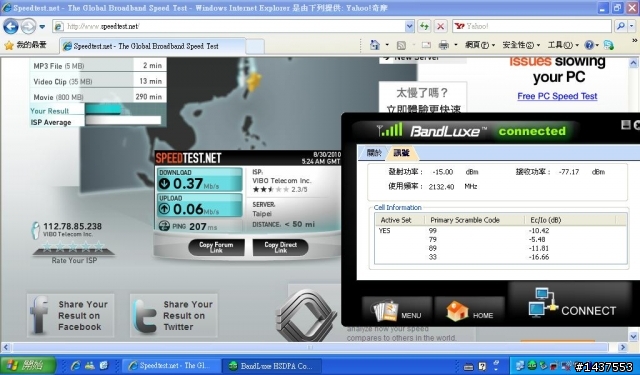Viewport: 640px width, 375px height.
Task: Click the Movie (800 MB) row
Action: point(98,97)
